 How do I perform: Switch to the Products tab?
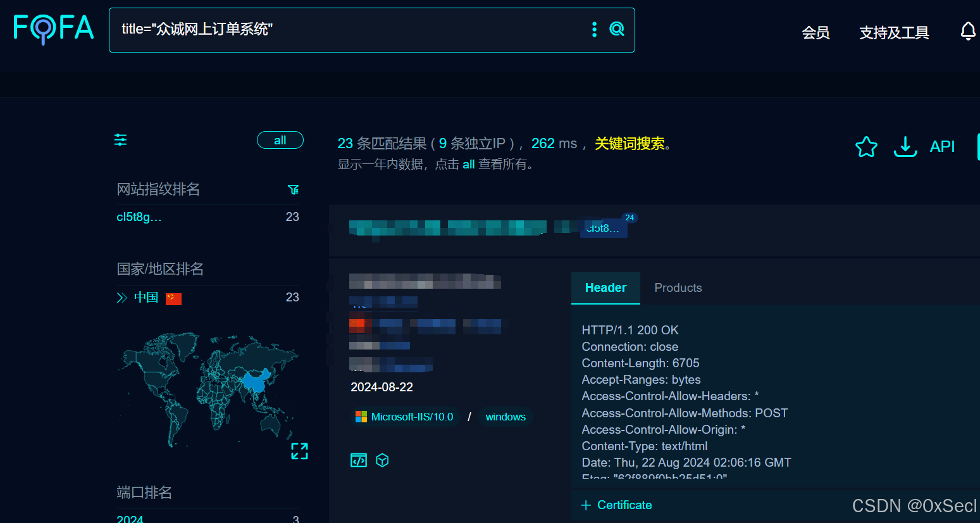(x=678, y=288)
